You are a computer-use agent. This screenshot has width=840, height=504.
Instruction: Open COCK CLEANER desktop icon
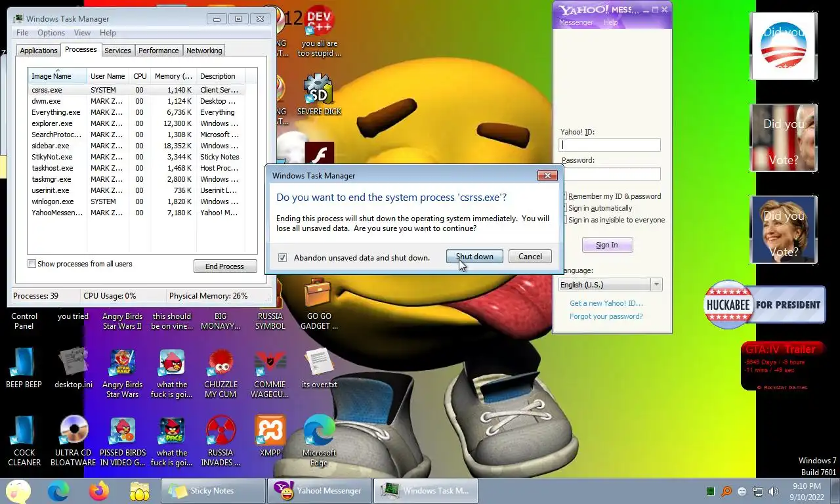point(24,441)
